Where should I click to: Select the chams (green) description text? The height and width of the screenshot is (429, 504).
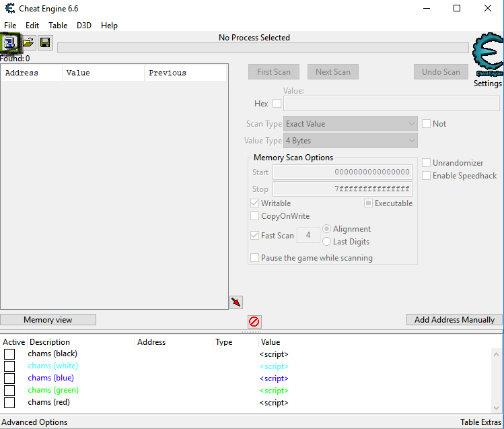coord(53,390)
